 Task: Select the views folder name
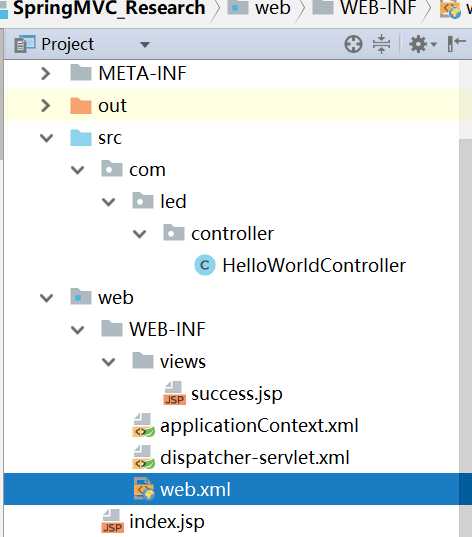[x=183, y=362]
